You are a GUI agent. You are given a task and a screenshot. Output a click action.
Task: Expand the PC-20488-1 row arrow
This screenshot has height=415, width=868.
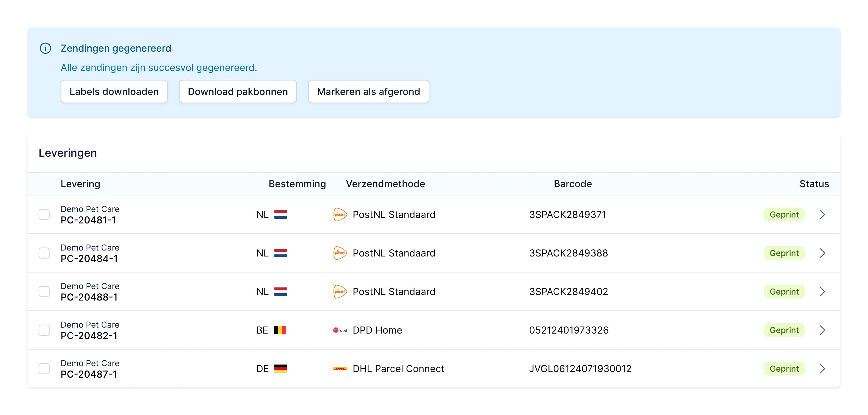pyautogui.click(x=822, y=292)
